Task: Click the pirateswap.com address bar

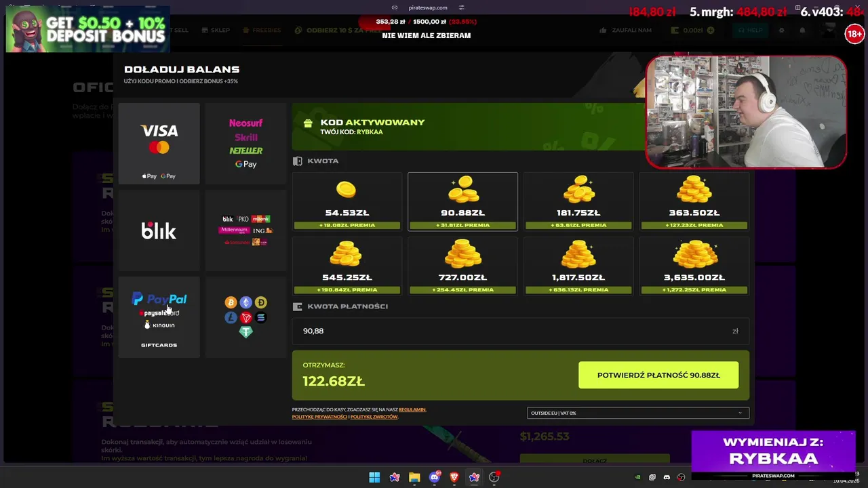Action: click(428, 7)
